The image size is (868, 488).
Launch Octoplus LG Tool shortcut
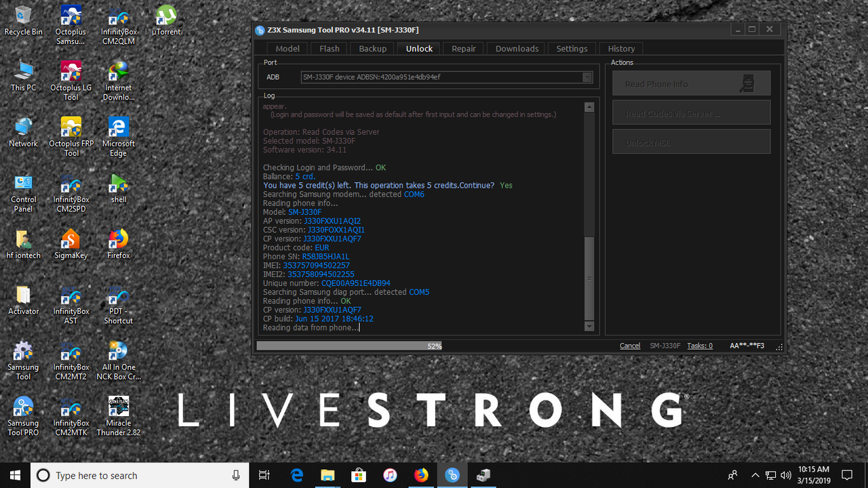click(71, 81)
